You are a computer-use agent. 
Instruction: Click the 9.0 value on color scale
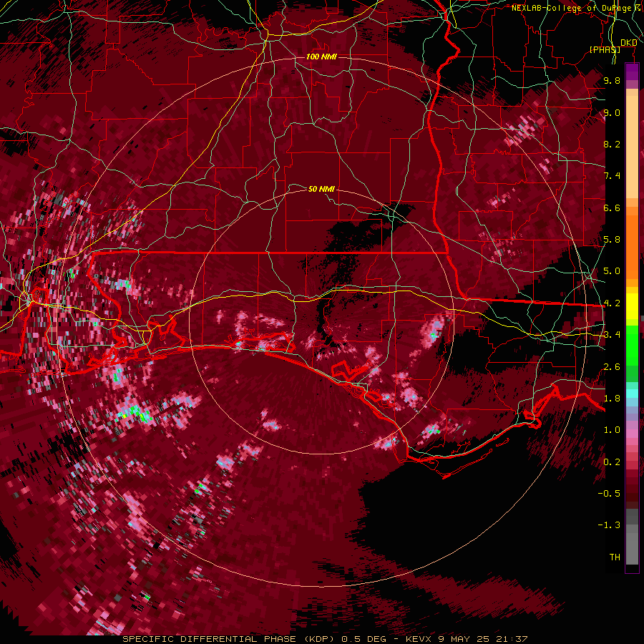[x=612, y=112]
